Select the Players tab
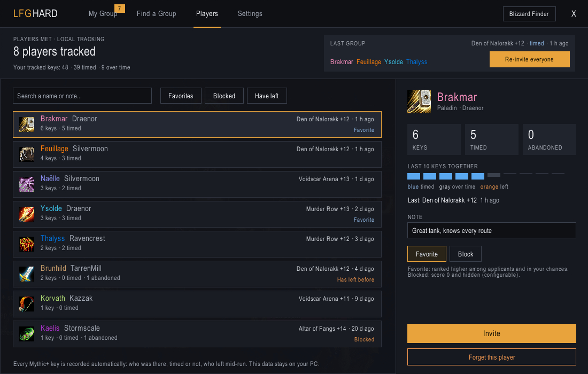Image resolution: width=588 pixels, height=374 pixels. [x=207, y=13]
